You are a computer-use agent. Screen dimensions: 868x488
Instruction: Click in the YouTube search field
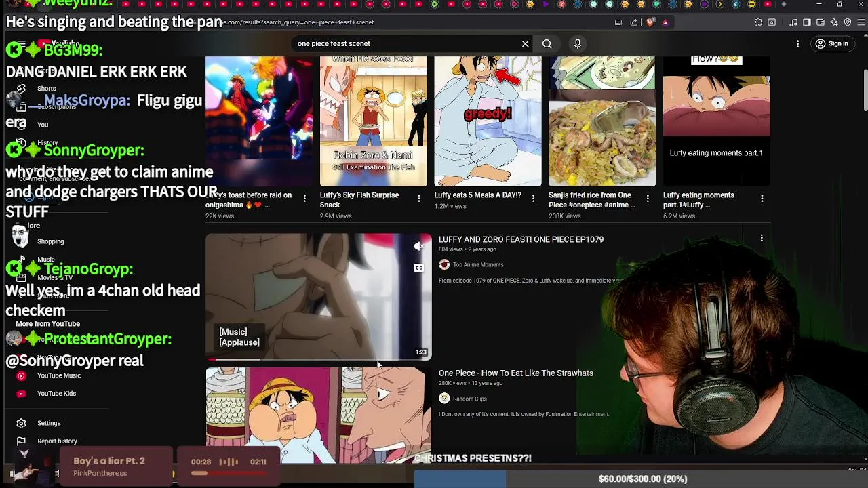(406, 44)
